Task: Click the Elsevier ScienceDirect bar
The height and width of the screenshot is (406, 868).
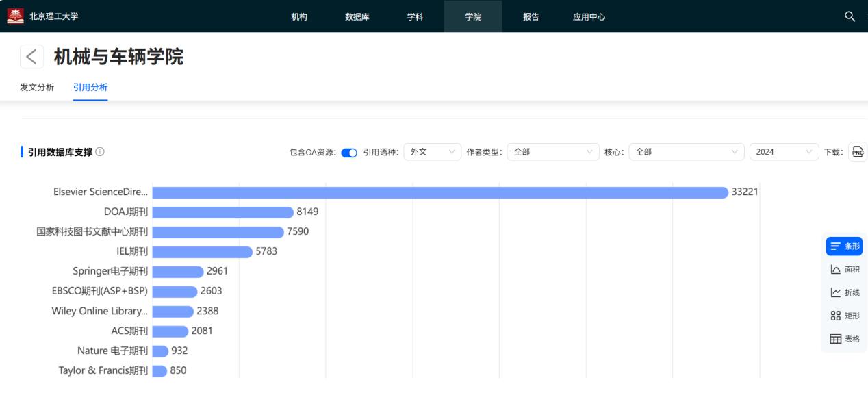Action: click(439, 192)
